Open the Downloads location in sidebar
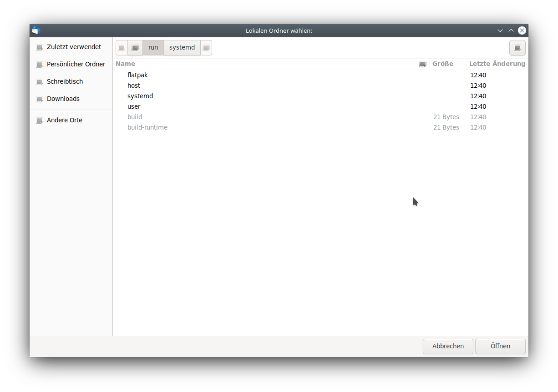The height and width of the screenshot is (392, 558). 71,99
